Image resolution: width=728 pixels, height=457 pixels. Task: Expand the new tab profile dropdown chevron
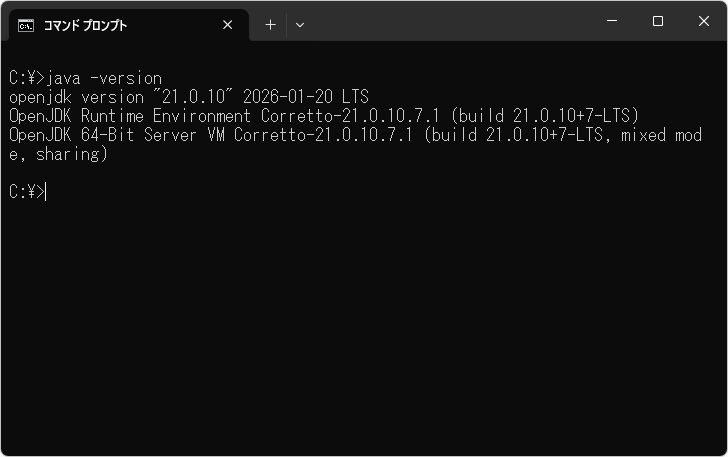299,25
